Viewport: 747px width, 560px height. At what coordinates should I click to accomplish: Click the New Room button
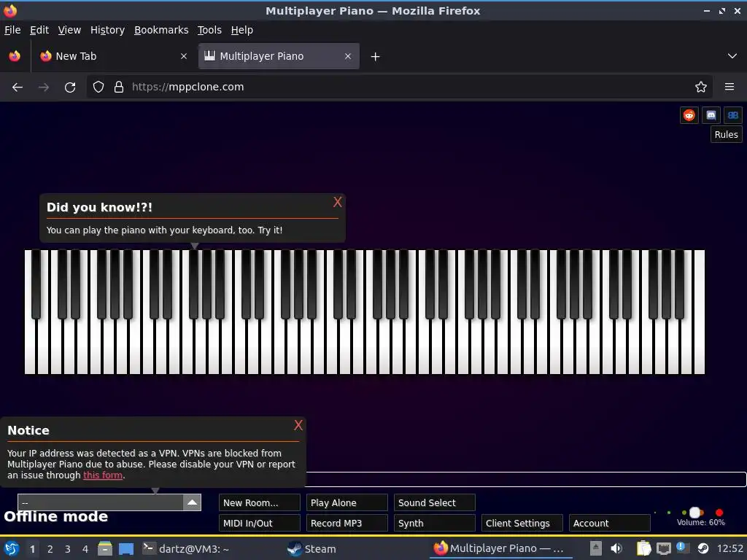tap(259, 503)
